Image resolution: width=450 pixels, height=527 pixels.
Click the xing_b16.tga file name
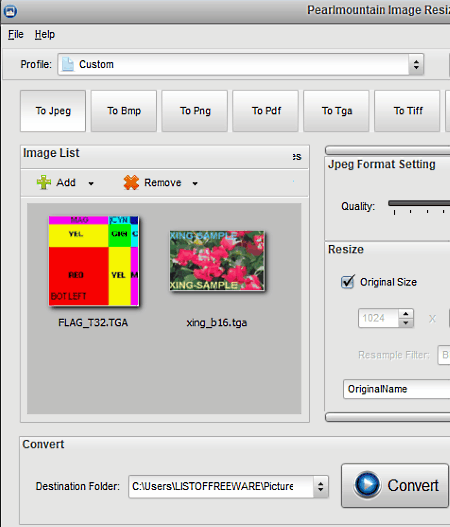pyautogui.click(x=217, y=323)
